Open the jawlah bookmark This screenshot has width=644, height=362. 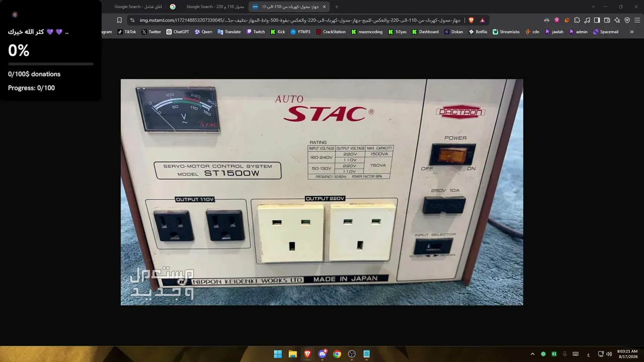pyautogui.click(x=554, y=32)
